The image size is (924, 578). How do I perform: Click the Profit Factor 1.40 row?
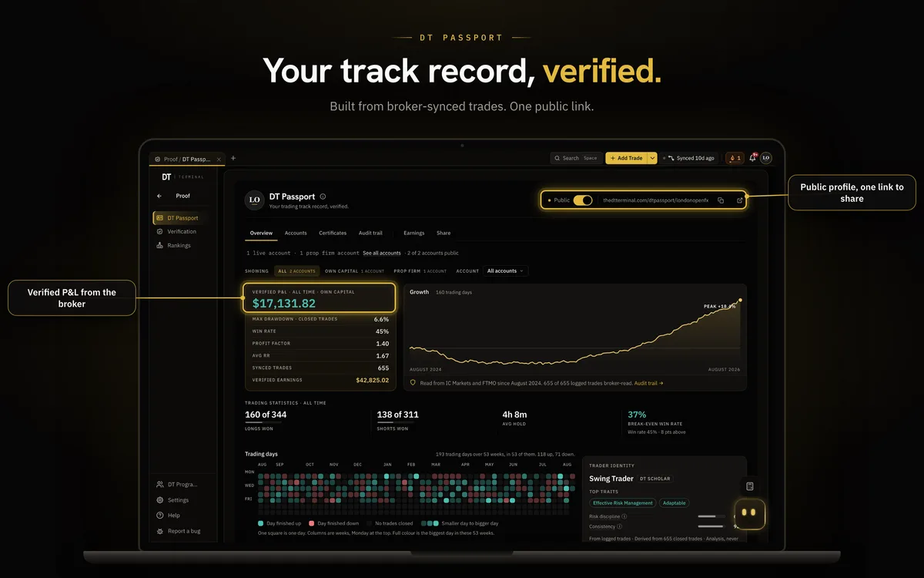tap(320, 344)
